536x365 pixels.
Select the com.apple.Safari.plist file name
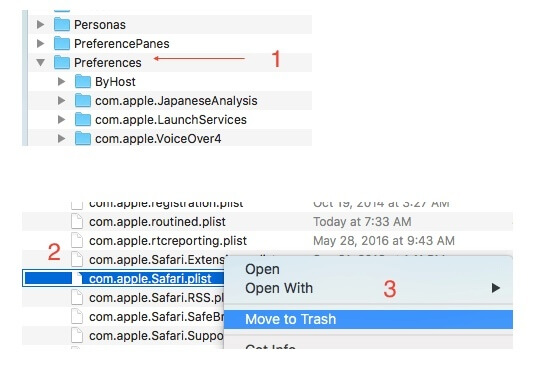[150, 279]
